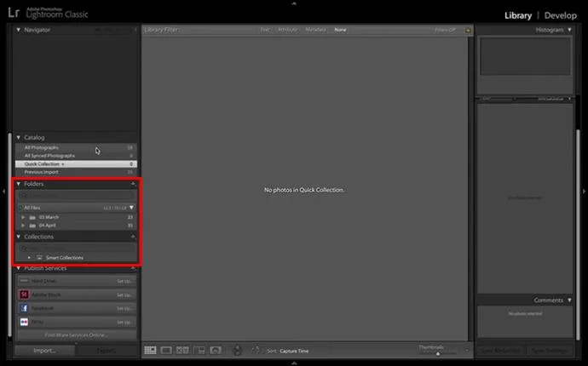Switch to Grid view in toolbar
This screenshot has height=366, width=588.
click(150, 350)
